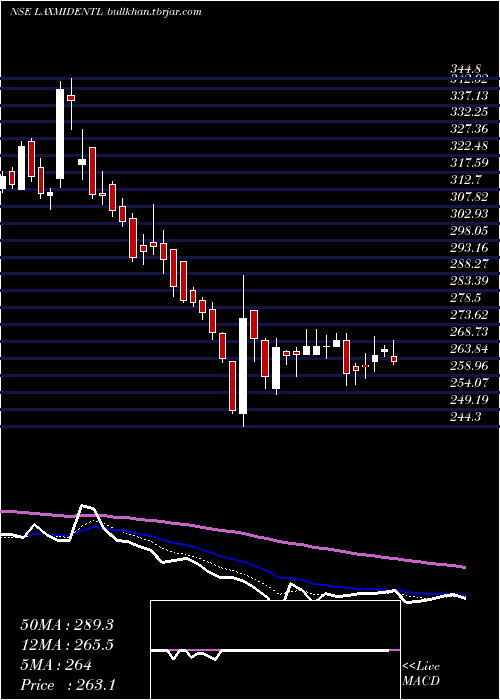Click the 278.5 price axis label
The width and height of the screenshot is (500, 700).
(x=468, y=297)
